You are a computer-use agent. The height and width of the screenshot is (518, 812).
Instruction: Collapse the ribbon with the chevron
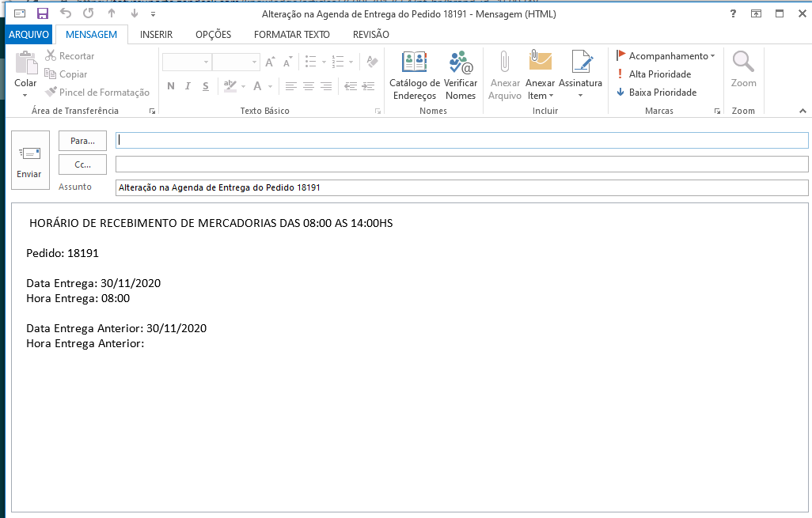pos(803,111)
